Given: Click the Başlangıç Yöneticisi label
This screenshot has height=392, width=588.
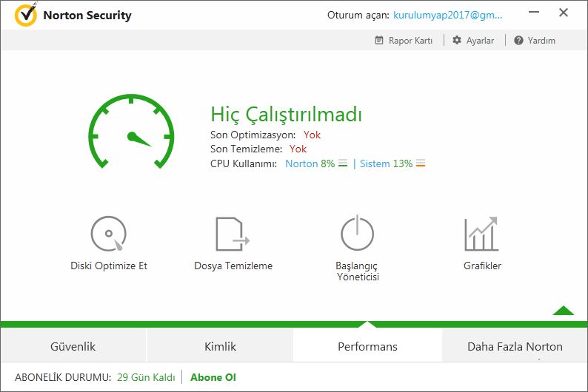Looking at the screenshot, I should tap(358, 271).
